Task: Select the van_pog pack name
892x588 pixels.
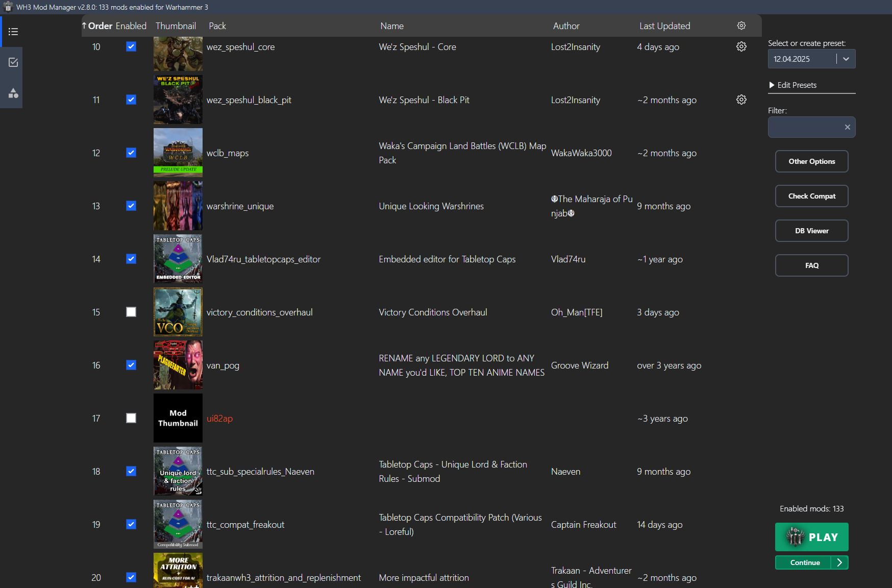Action: tap(223, 365)
